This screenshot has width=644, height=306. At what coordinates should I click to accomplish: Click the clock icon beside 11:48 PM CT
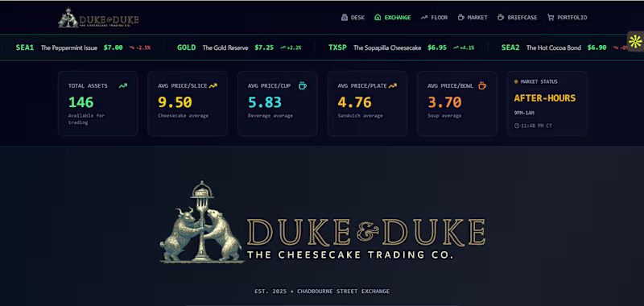coord(517,126)
